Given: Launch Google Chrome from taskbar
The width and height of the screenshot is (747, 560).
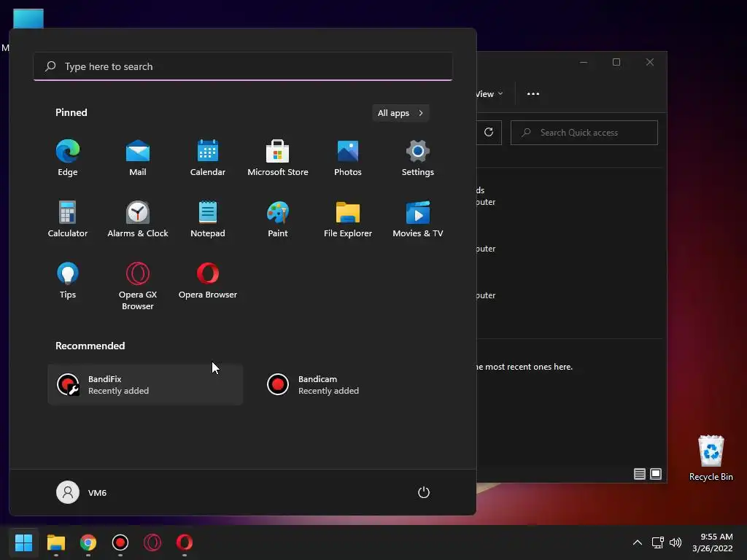Looking at the screenshot, I should (88, 542).
